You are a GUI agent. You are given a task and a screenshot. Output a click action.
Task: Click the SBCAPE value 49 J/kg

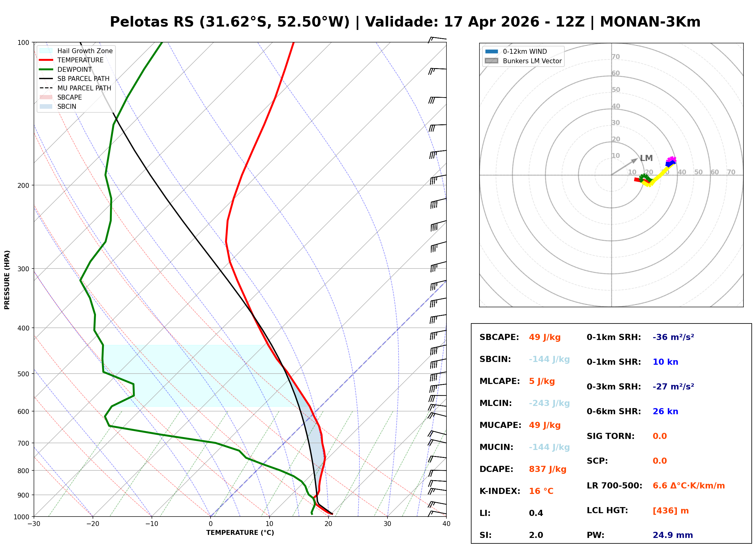[x=545, y=337]
